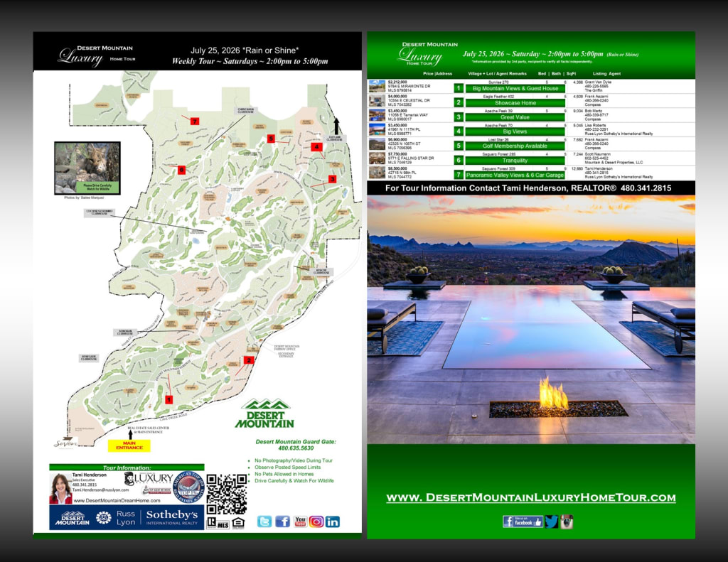The height and width of the screenshot is (562, 728).
Task: Click green number 3 listing badge
Action: [459, 117]
